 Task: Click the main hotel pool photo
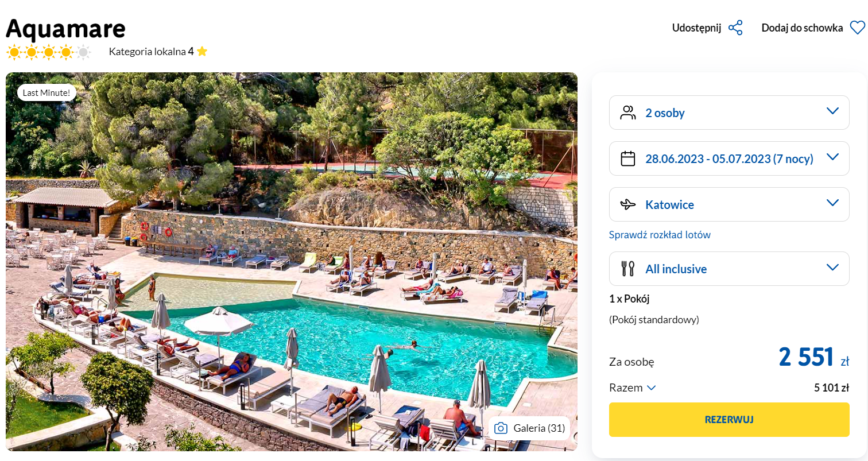click(x=292, y=262)
